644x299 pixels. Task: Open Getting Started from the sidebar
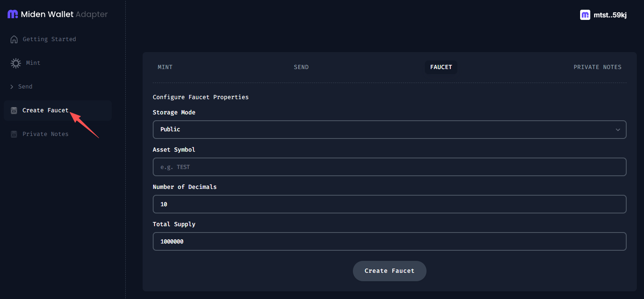coord(50,39)
